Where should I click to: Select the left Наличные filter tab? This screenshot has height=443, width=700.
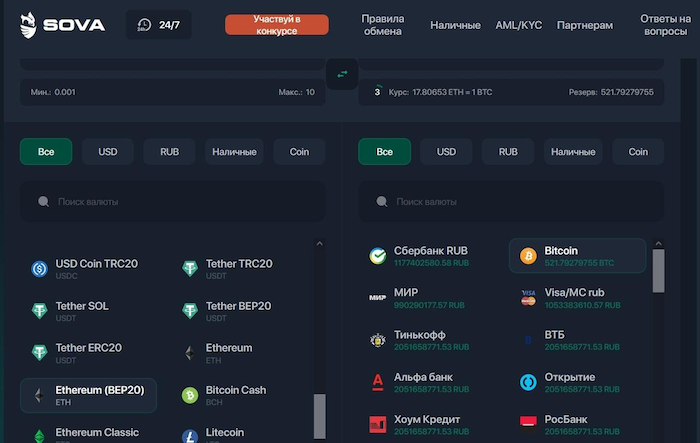(234, 152)
